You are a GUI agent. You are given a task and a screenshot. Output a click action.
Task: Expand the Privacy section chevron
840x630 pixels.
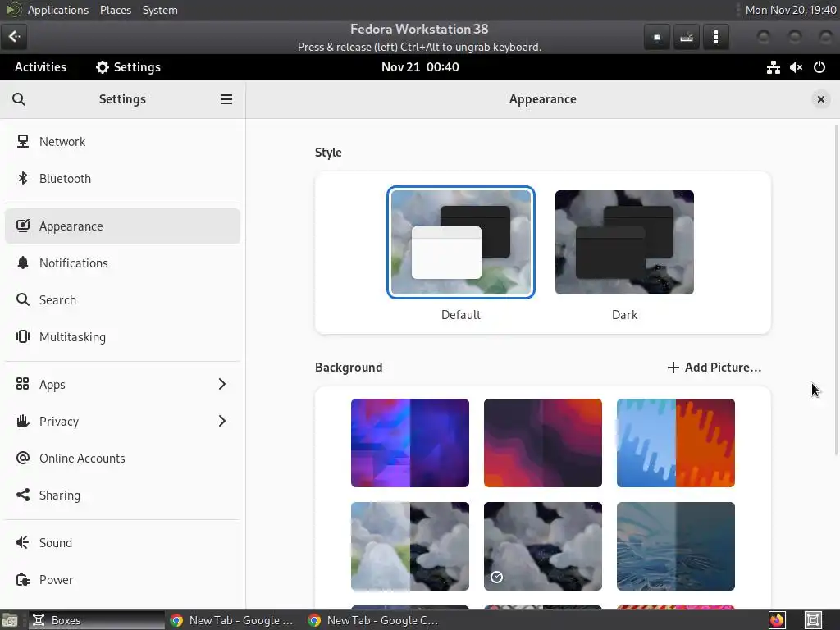[x=221, y=421]
